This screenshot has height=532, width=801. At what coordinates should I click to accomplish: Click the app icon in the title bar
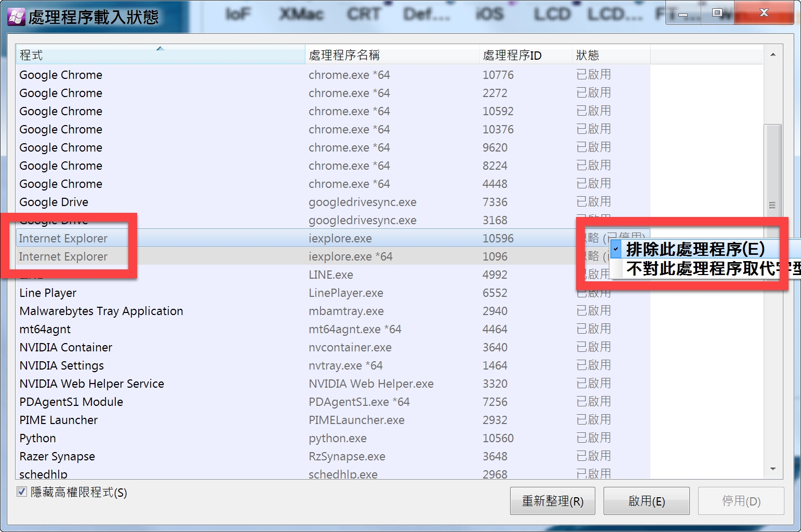[x=16, y=17]
